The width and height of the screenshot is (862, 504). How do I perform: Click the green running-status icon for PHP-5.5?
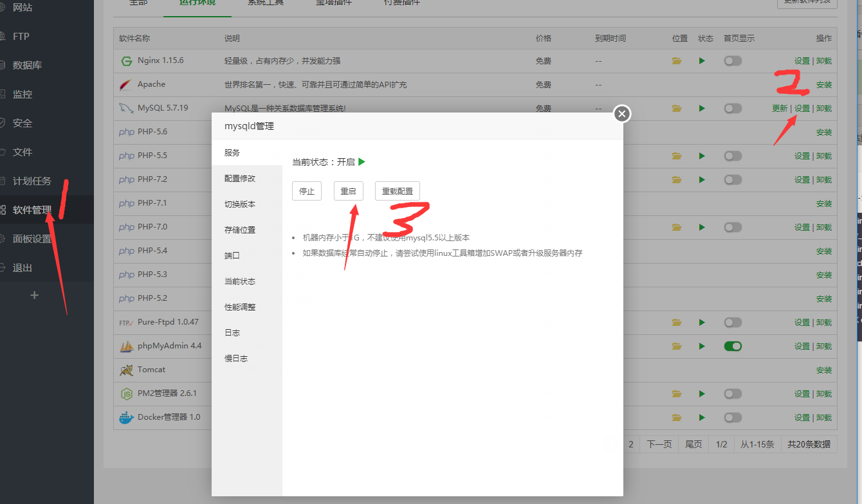[702, 156]
